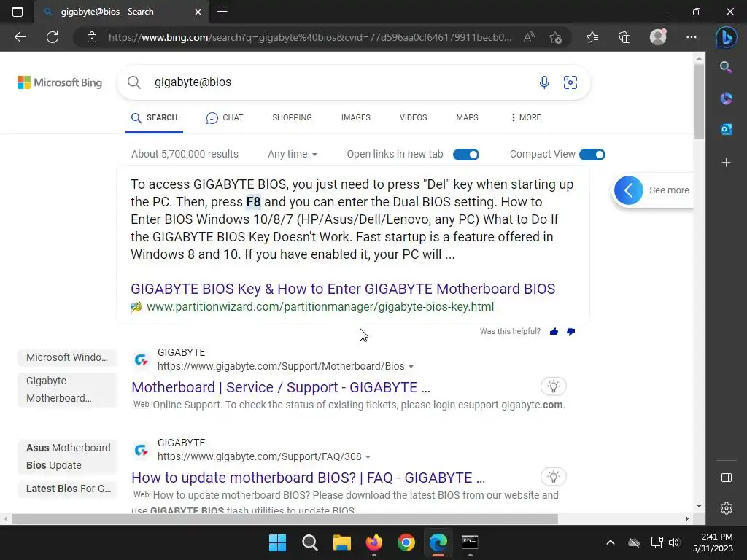Open sidebar settings gear

[x=726, y=508]
